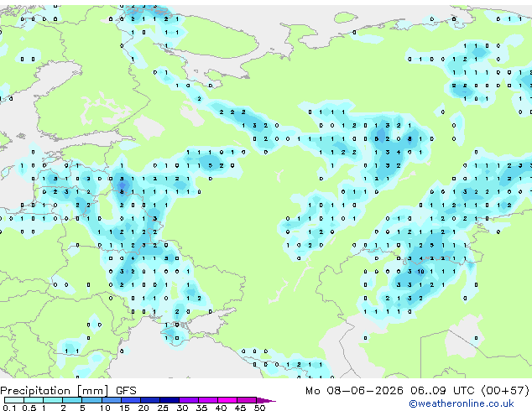
Task: Click the '0.1' legend scale label
Action: click(x=9, y=408)
